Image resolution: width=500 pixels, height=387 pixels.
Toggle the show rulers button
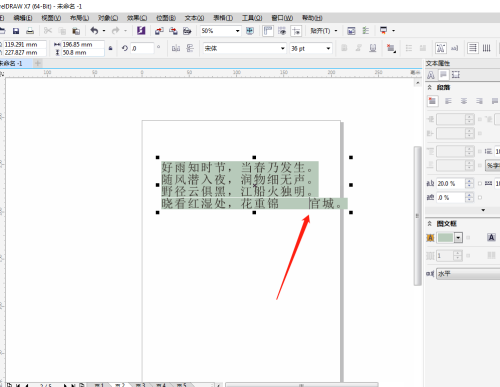click(x=268, y=31)
